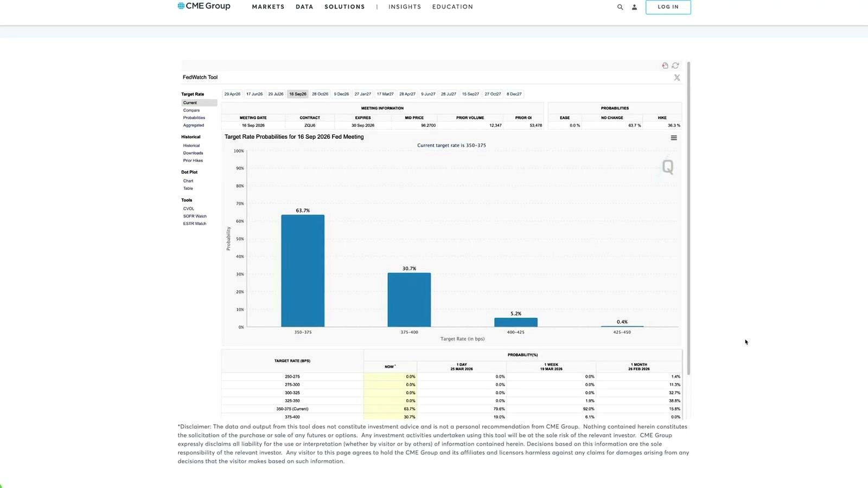Open the DATA navigation menu
Screen dimensions: 868x488
tap(304, 7)
